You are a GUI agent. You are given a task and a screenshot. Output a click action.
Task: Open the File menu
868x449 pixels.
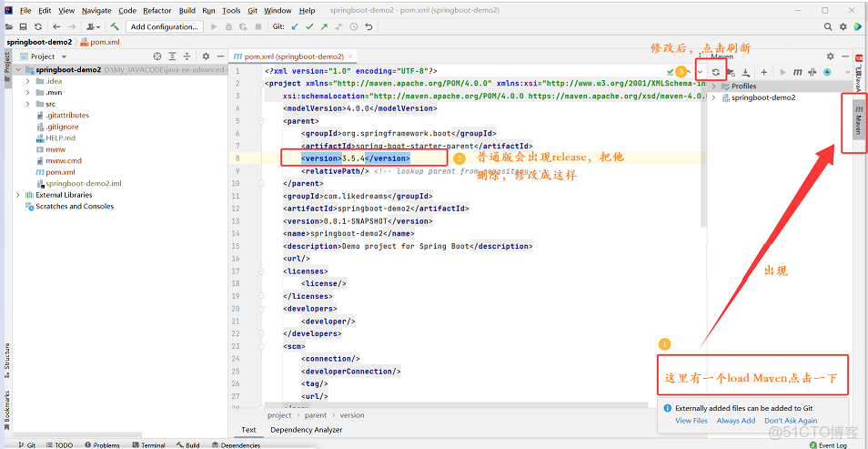pos(25,11)
